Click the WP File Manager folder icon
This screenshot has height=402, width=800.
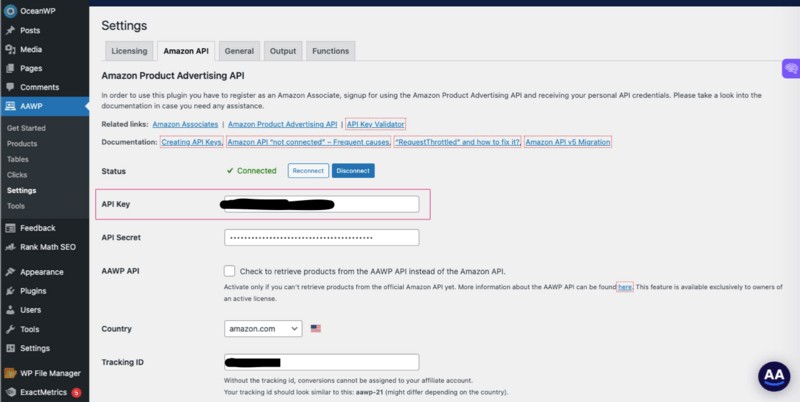10,373
